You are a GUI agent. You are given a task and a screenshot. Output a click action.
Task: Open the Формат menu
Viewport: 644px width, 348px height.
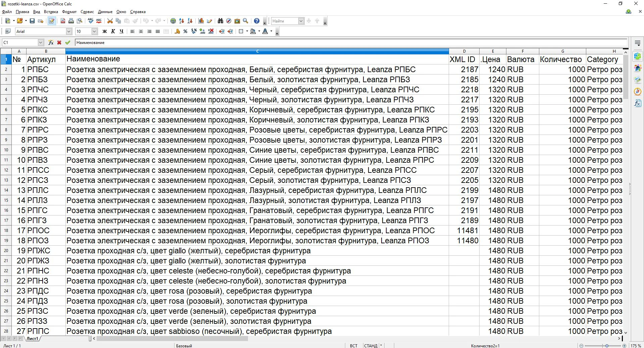point(69,12)
